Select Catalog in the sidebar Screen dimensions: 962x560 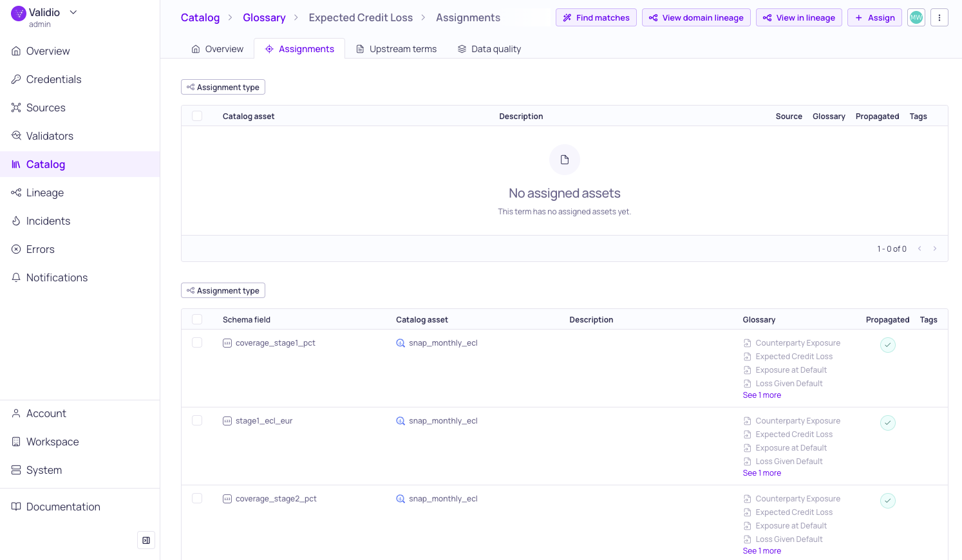click(80, 164)
